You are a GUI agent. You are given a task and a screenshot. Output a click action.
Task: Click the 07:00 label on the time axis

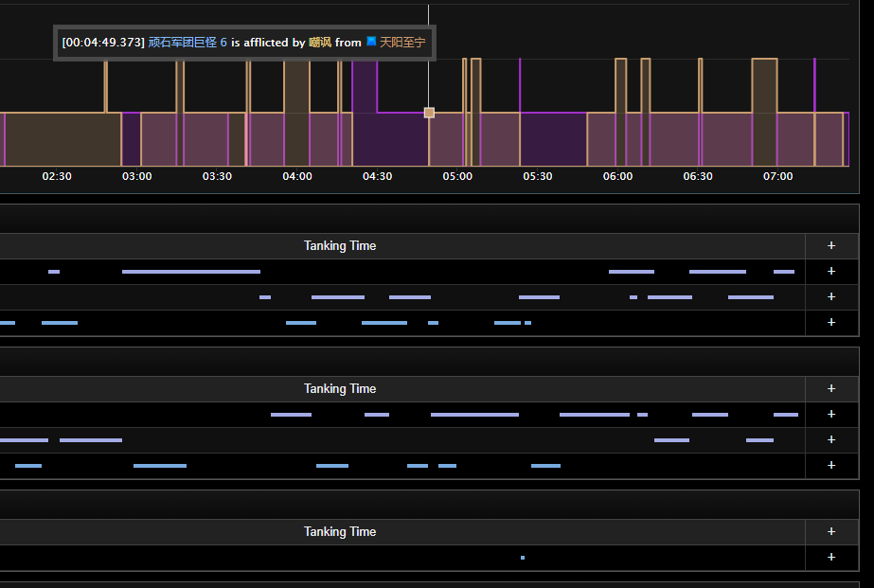coord(777,176)
